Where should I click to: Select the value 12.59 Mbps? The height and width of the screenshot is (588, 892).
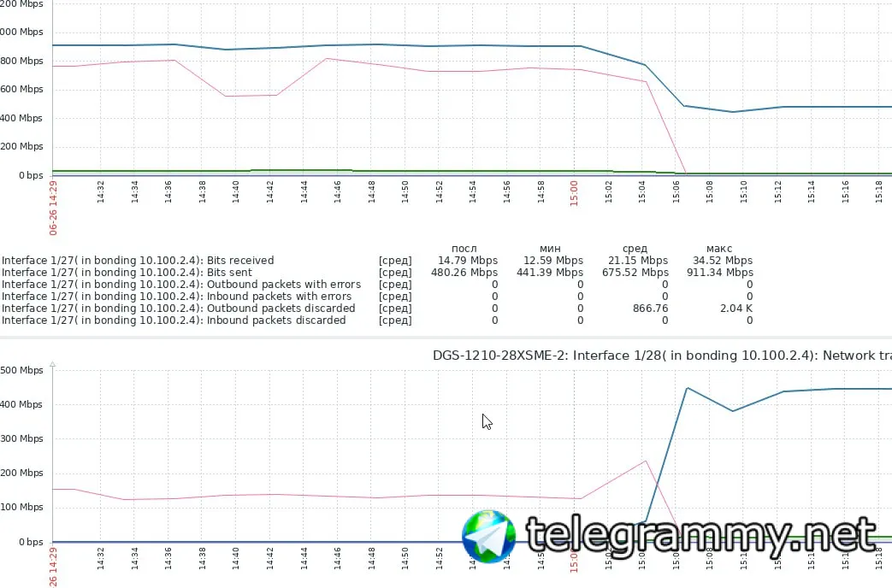pos(553,261)
